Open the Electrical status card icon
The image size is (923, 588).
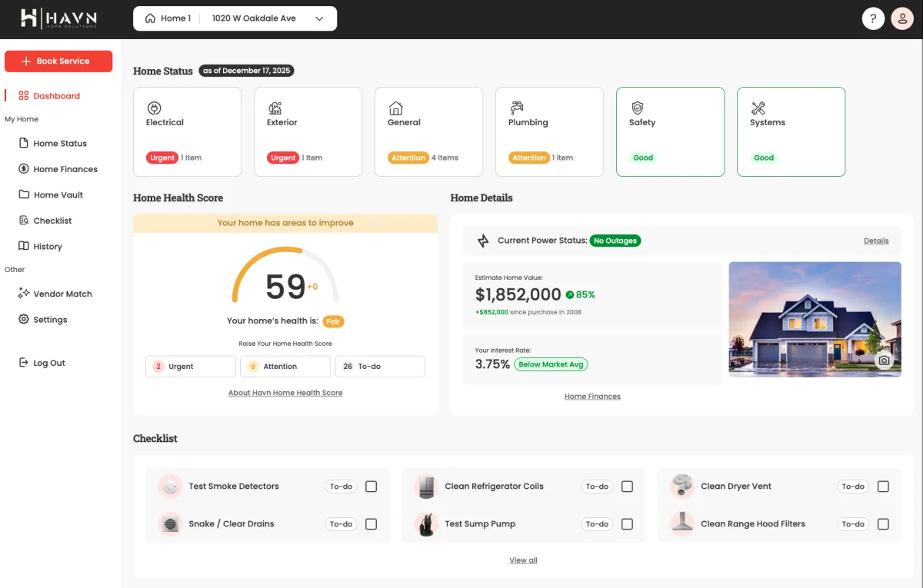click(154, 108)
